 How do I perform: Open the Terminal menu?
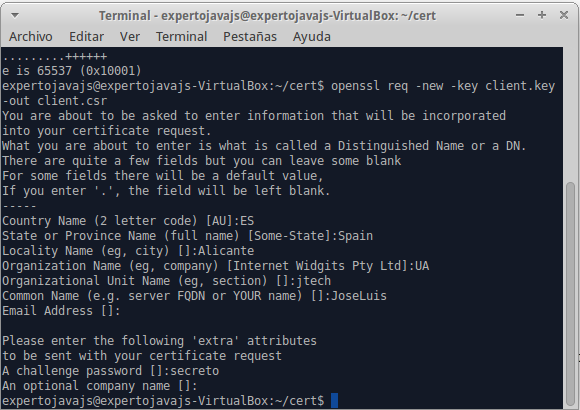click(x=181, y=37)
